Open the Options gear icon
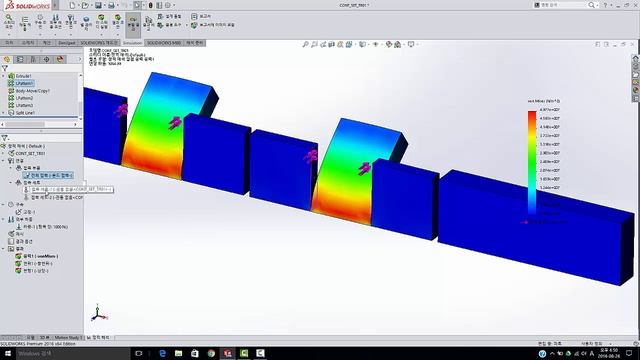This screenshot has width=640, height=360. (x=168, y=5)
